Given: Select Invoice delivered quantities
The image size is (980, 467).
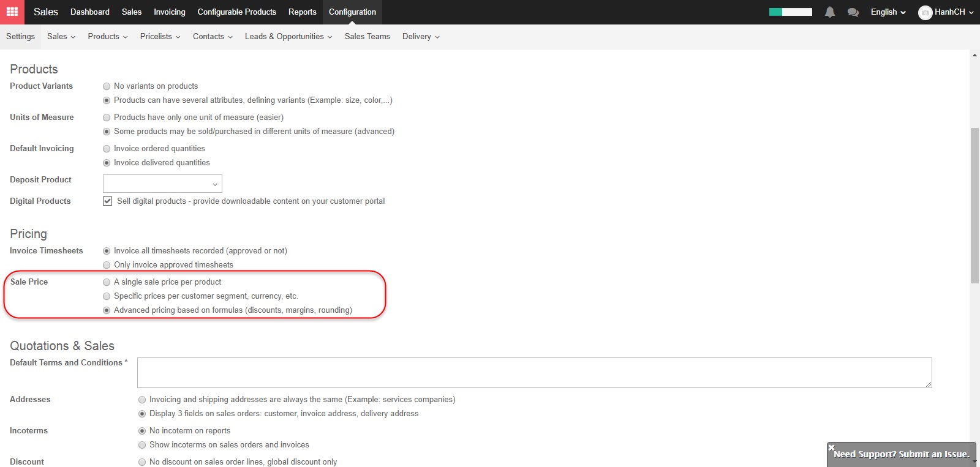Looking at the screenshot, I should point(107,163).
